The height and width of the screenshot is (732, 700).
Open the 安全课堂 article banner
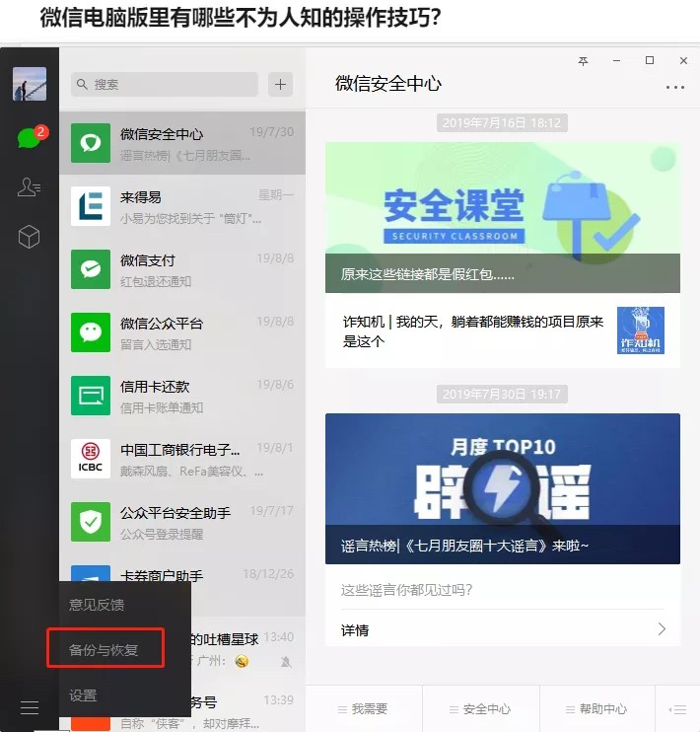point(503,218)
